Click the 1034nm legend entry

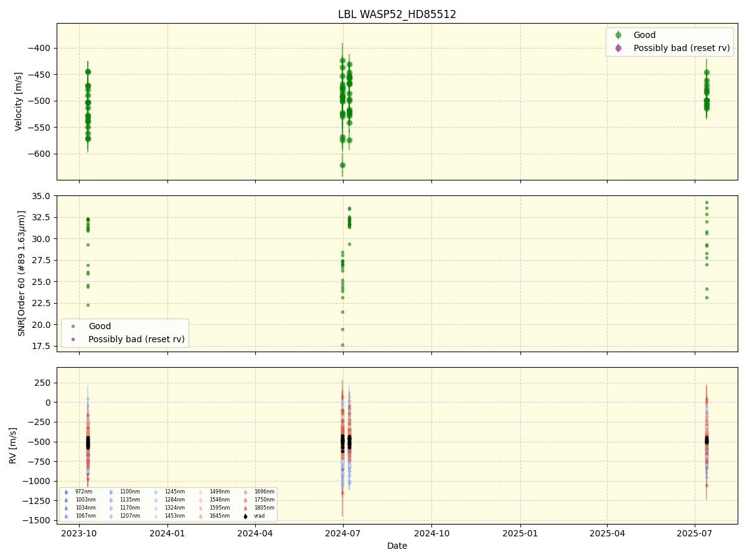click(x=80, y=508)
